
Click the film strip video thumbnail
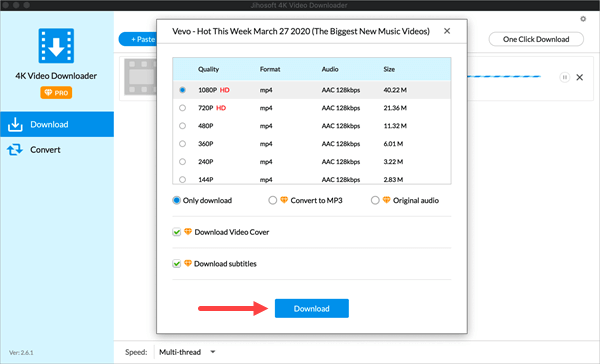point(140,77)
